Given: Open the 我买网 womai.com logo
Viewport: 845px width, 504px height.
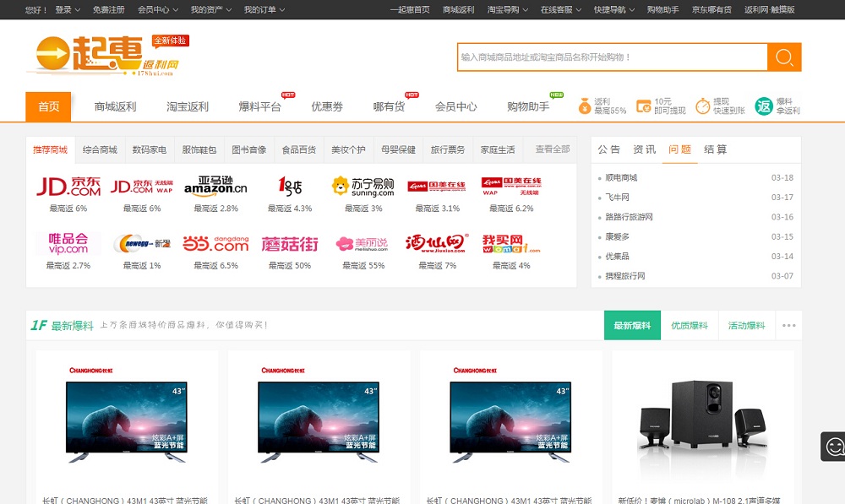Looking at the screenshot, I should click(x=511, y=243).
